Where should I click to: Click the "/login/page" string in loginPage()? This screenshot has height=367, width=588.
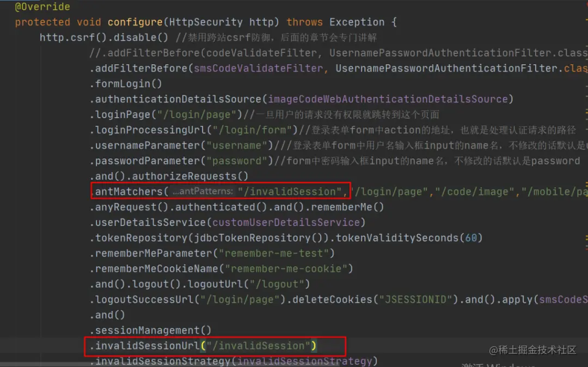point(197,114)
